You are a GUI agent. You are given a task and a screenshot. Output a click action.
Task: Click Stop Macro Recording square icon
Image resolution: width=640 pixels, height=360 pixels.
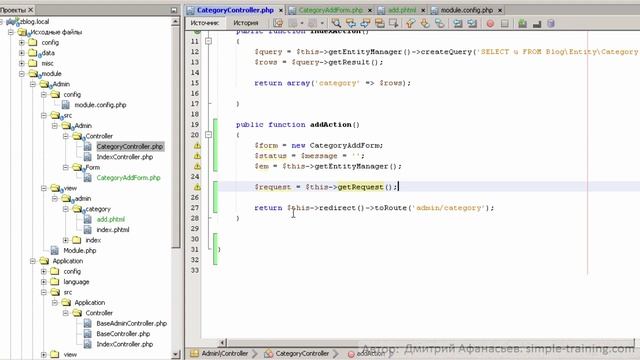point(505,24)
